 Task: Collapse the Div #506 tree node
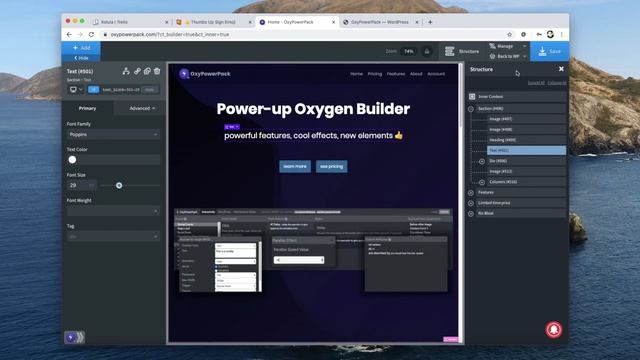pyautogui.click(x=482, y=161)
